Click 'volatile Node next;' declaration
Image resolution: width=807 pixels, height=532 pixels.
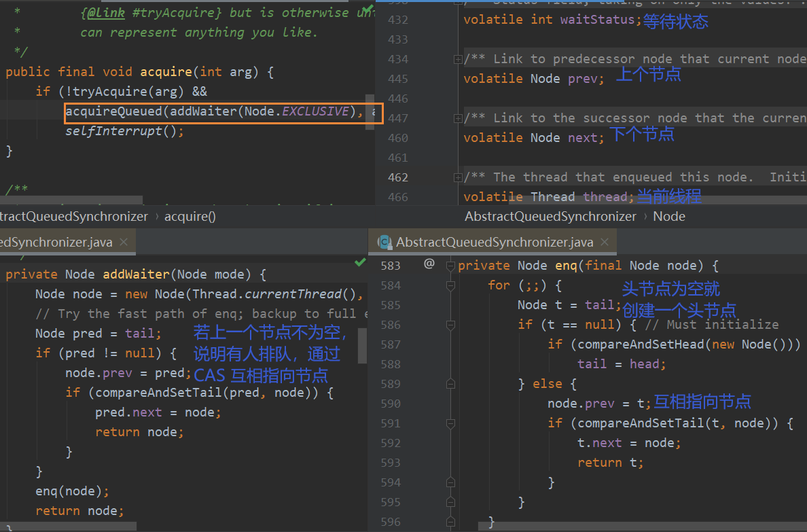pos(534,138)
